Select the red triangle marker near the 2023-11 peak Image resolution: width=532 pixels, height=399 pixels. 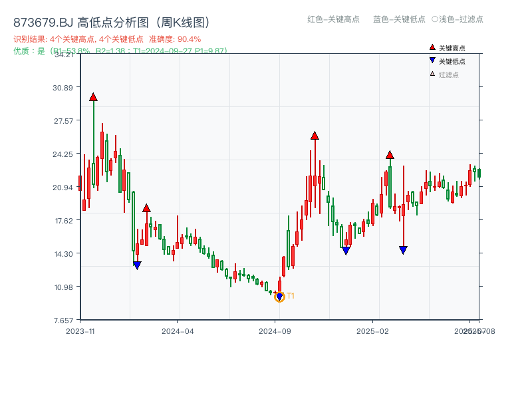click(x=94, y=96)
